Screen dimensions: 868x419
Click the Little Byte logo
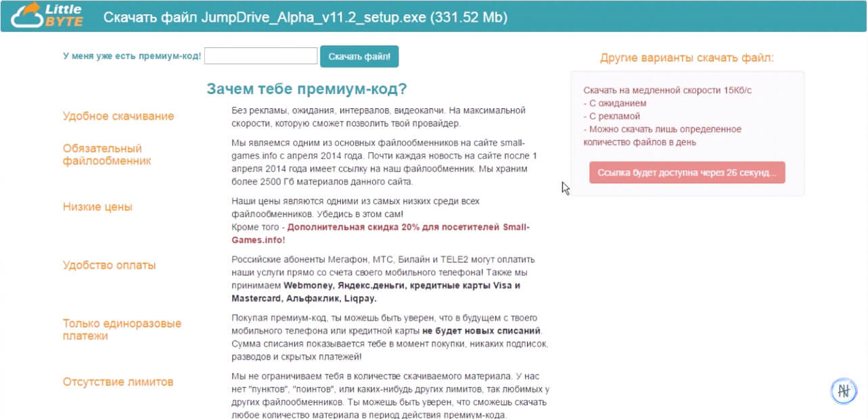pos(48,15)
